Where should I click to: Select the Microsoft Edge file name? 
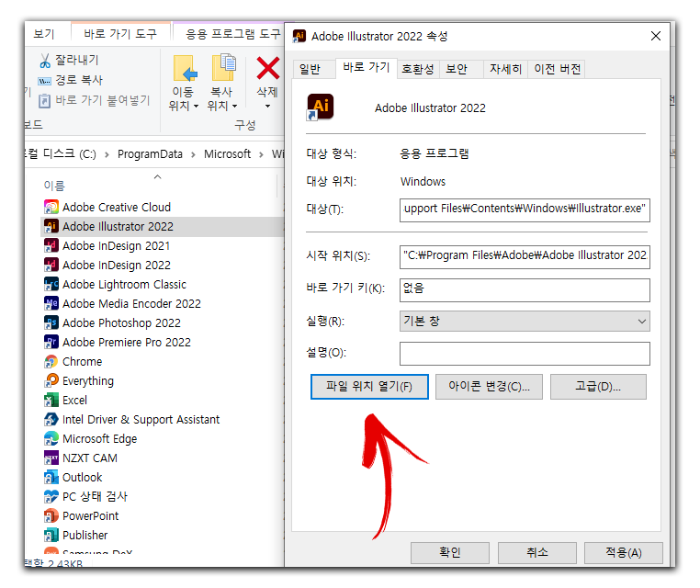pos(100,439)
